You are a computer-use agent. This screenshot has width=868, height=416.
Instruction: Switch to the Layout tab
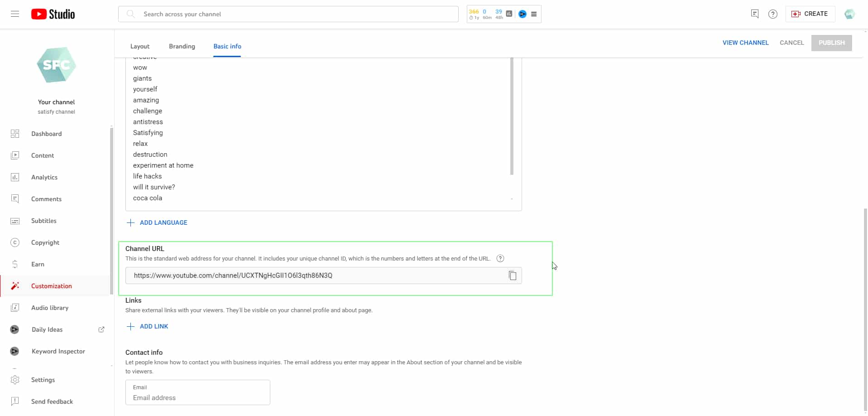coord(139,46)
